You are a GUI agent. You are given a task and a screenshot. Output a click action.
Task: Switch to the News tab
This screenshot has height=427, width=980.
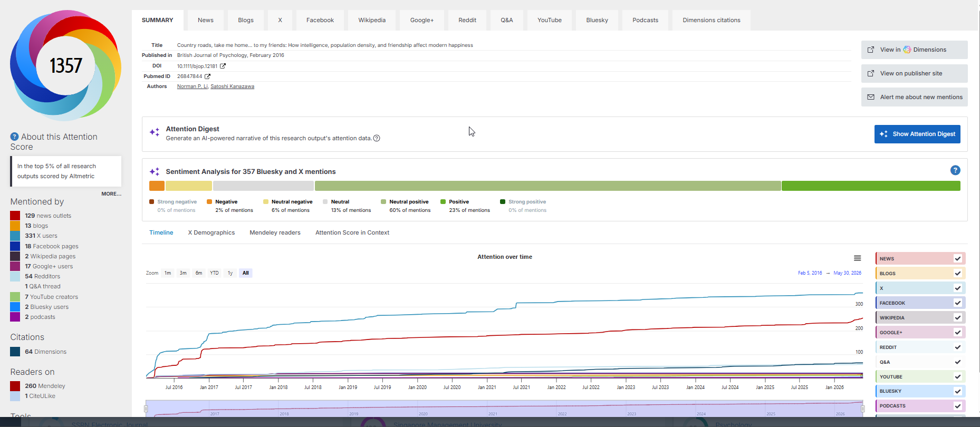(206, 20)
